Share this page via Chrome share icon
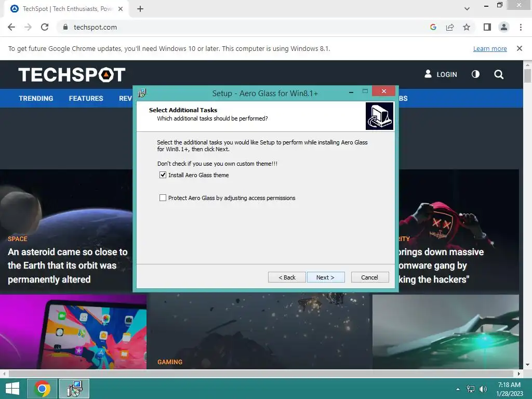Image resolution: width=532 pixels, height=399 pixels. tap(450, 27)
